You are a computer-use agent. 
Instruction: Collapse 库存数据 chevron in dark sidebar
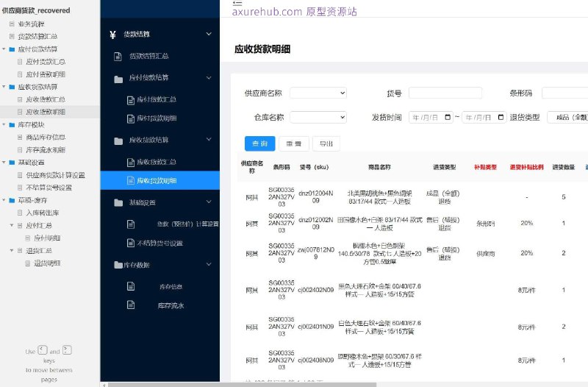pos(209,264)
